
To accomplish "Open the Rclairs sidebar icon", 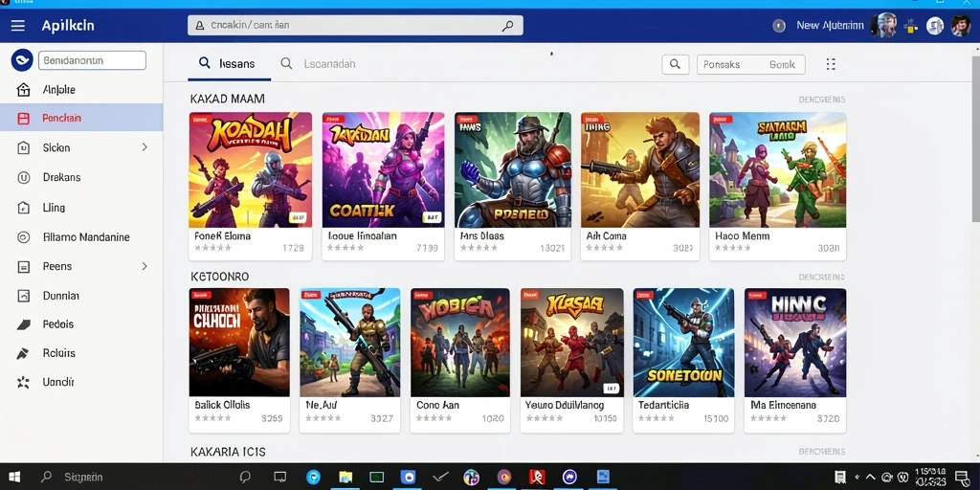I will click(23, 353).
